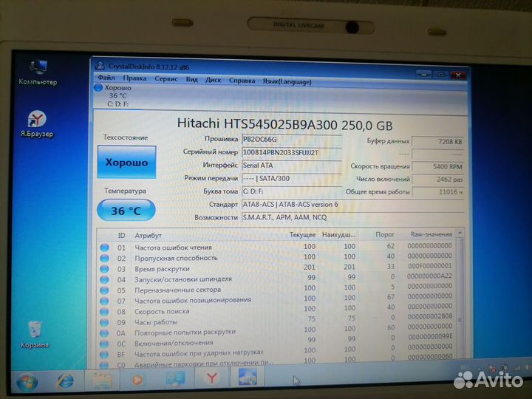
Task: Open Windows Explorer folder on the taskbar
Action: 102,380
